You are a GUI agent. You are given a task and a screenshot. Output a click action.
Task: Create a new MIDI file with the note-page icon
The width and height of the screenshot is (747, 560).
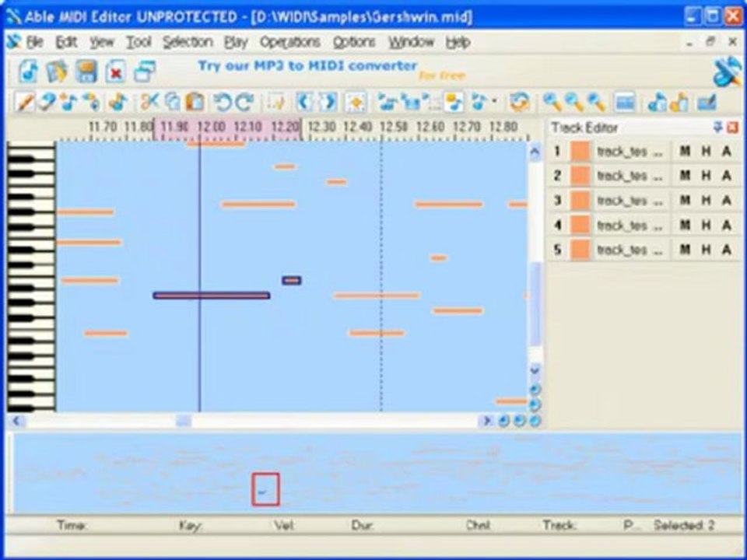(29, 72)
